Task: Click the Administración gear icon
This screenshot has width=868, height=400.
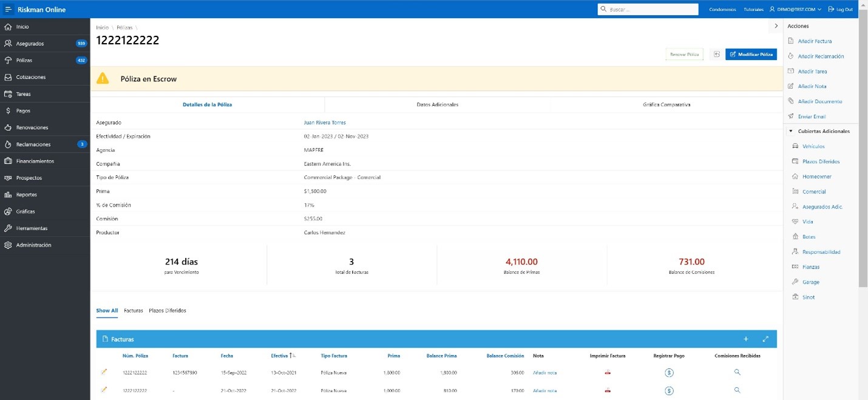Action: (8, 245)
